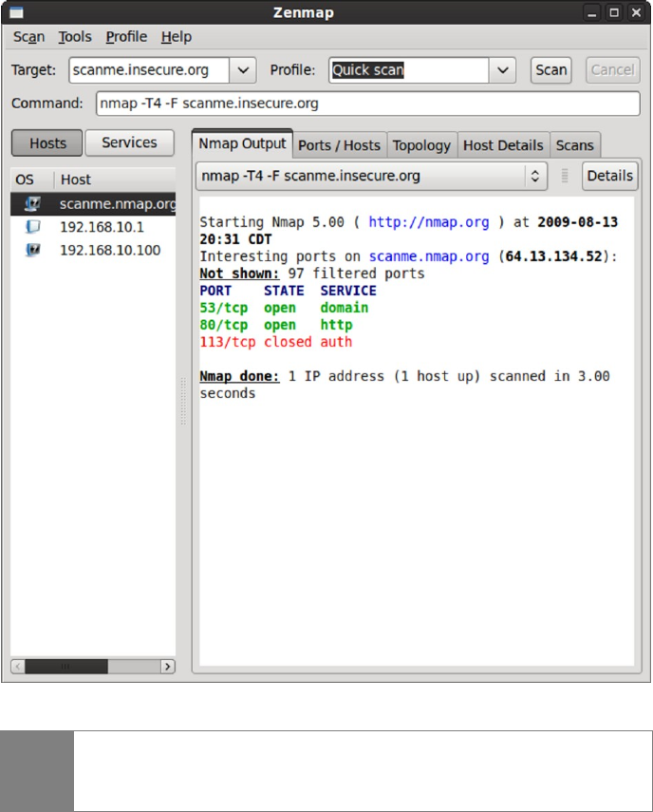This screenshot has width=653, height=812.
Task: Click the OS icon next to 192.168.10.100
Action: click(32, 250)
